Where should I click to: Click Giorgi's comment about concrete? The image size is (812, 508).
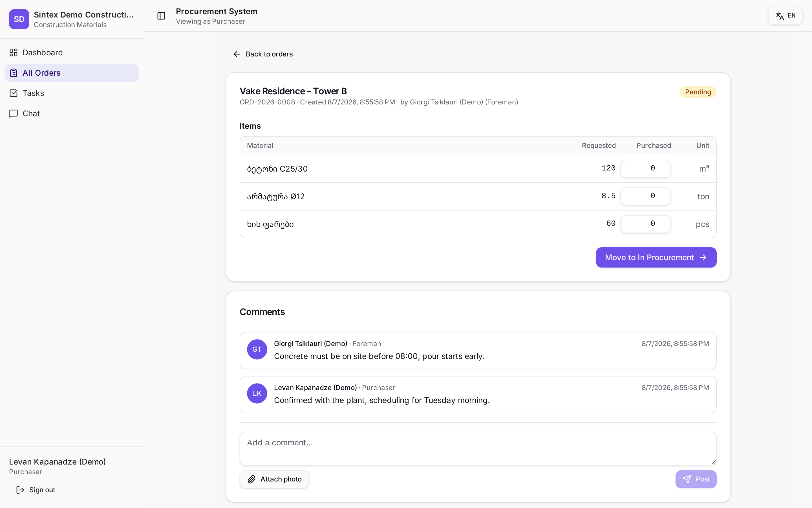[x=379, y=356]
